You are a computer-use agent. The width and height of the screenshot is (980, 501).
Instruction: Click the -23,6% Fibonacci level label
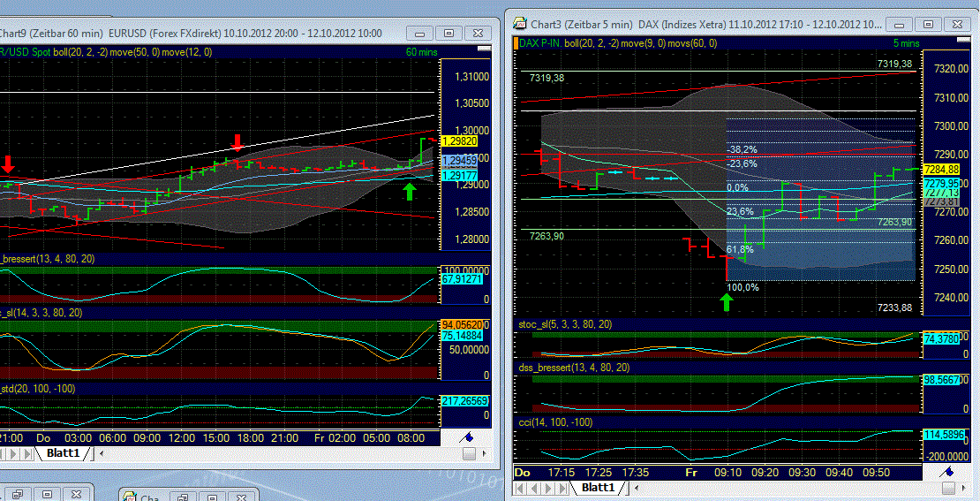[742, 163]
